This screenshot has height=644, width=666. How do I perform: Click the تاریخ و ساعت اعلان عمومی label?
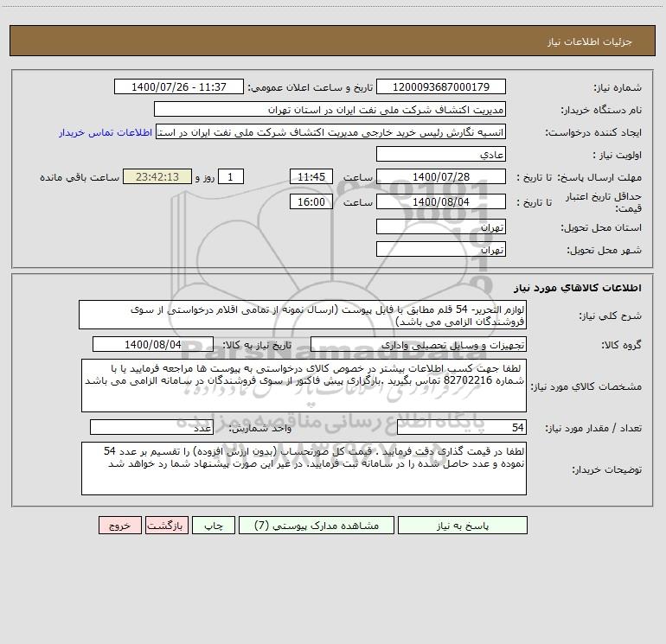coord(310,87)
